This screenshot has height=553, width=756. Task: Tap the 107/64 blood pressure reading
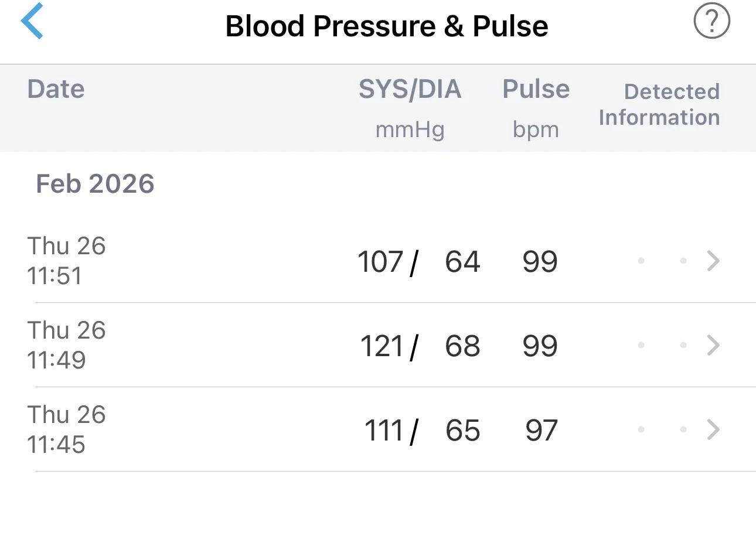418,261
